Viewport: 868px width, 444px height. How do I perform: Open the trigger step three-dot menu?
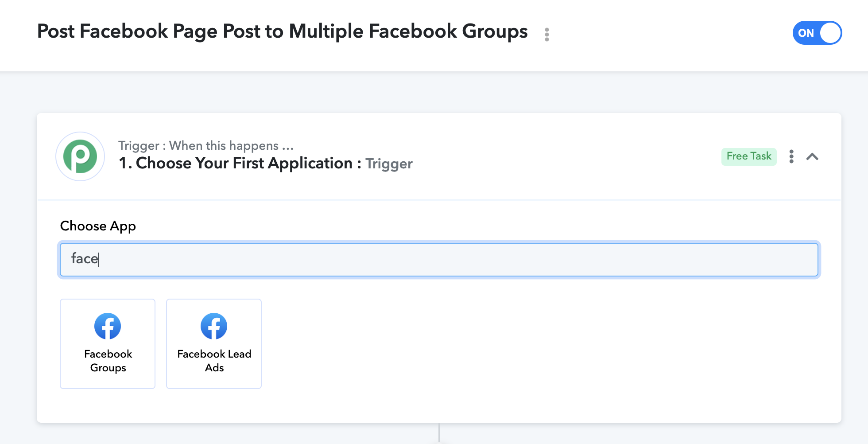791,156
